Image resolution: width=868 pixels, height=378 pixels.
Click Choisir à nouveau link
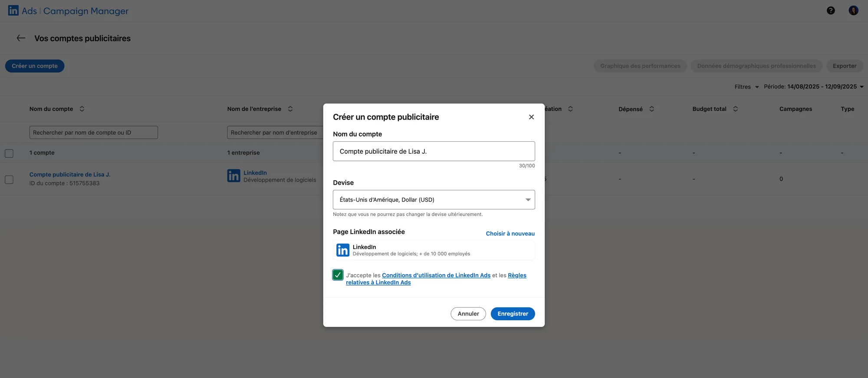[510, 234]
